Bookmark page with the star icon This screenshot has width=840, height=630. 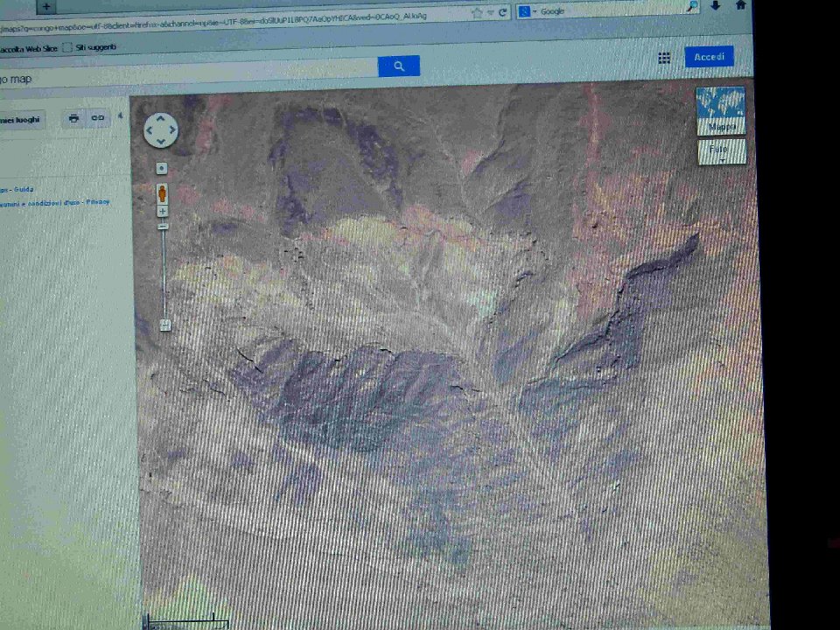point(476,12)
